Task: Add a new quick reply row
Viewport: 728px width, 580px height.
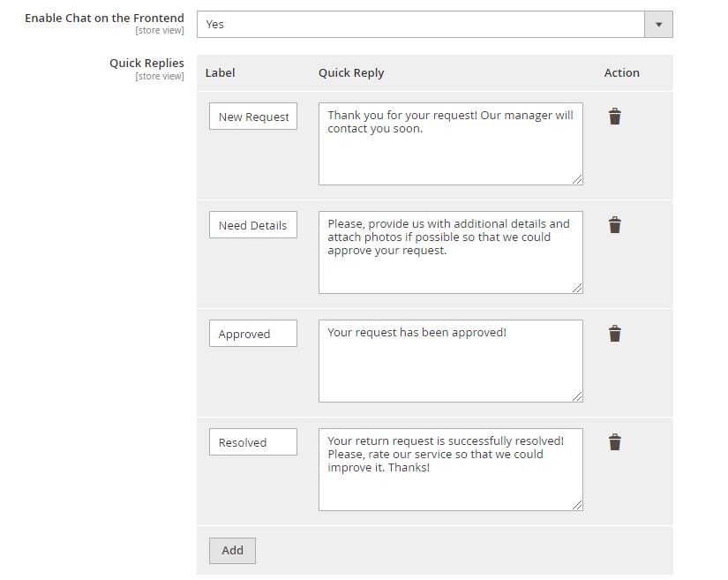Action: pos(232,551)
